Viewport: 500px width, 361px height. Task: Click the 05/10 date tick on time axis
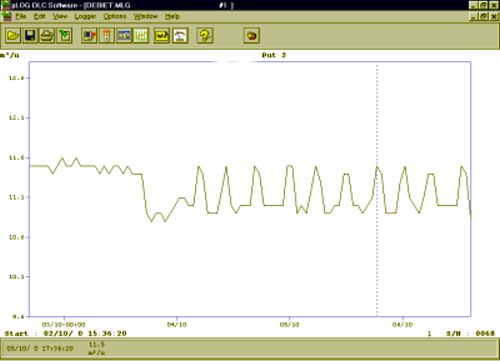coord(289,324)
